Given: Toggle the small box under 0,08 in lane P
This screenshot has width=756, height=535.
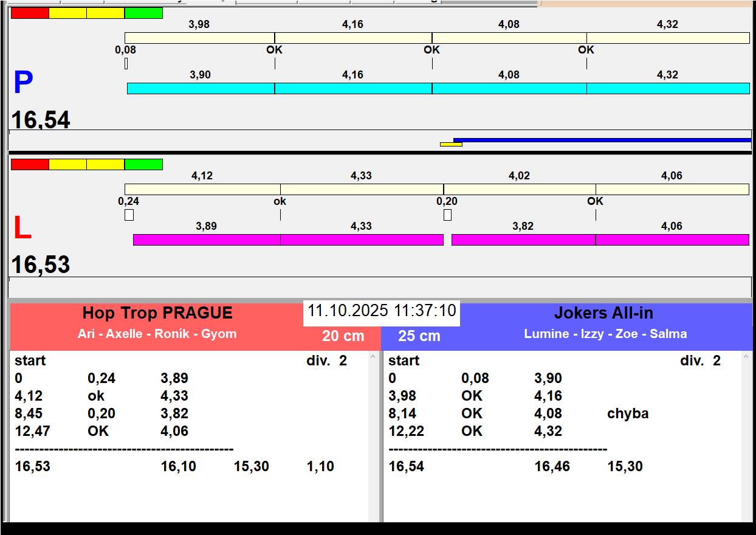Looking at the screenshot, I should coord(126,63).
